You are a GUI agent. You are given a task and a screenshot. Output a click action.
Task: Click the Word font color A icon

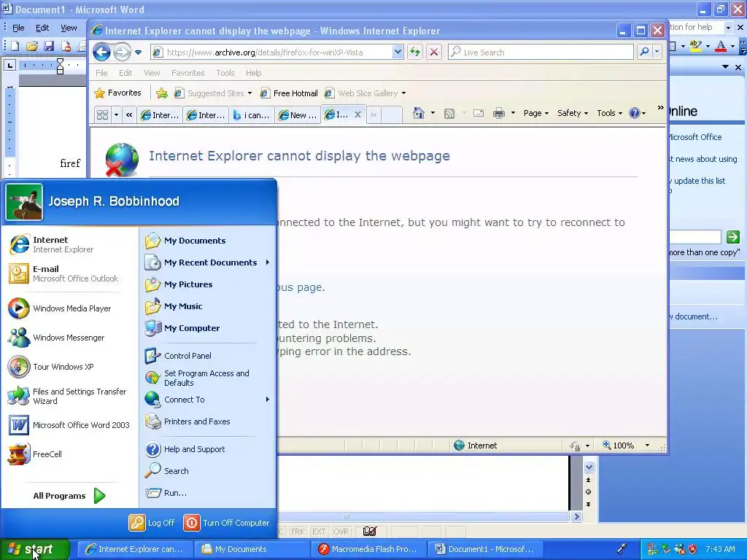[x=721, y=46]
